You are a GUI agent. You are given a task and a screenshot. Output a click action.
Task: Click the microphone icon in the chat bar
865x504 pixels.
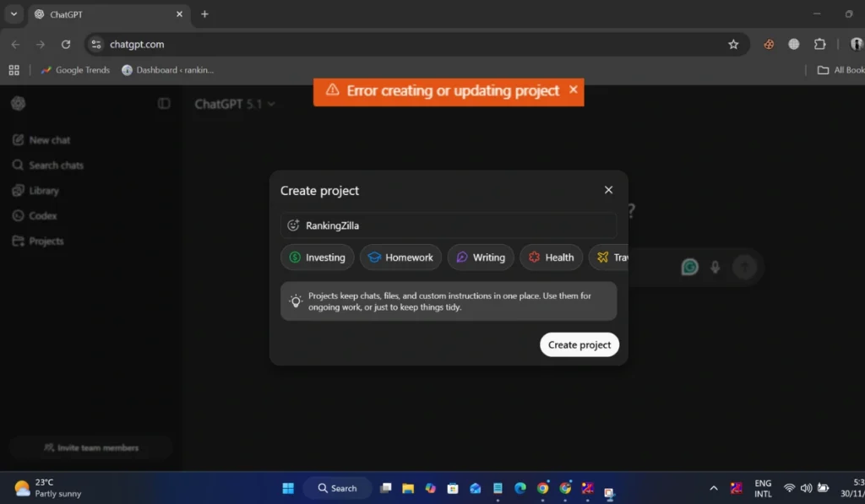pyautogui.click(x=715, y=266)
